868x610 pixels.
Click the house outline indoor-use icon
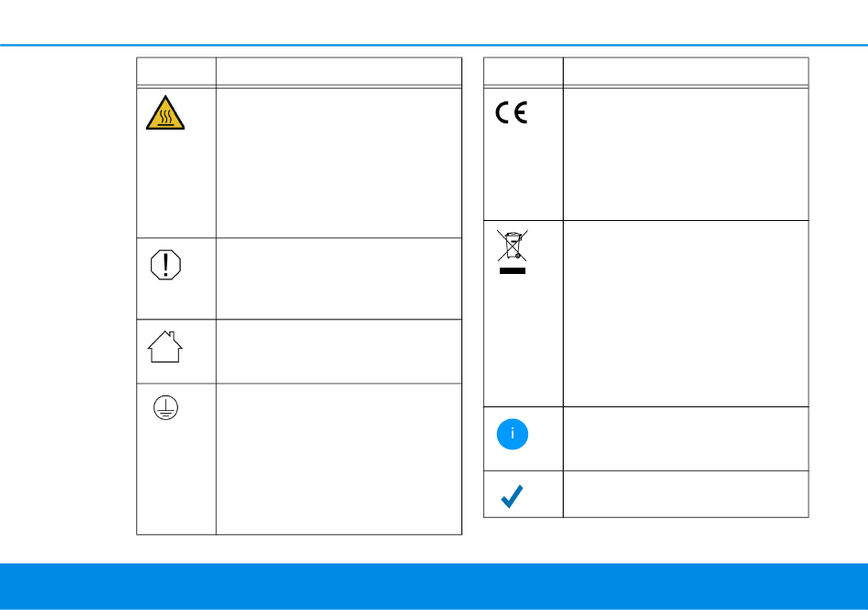165,347
